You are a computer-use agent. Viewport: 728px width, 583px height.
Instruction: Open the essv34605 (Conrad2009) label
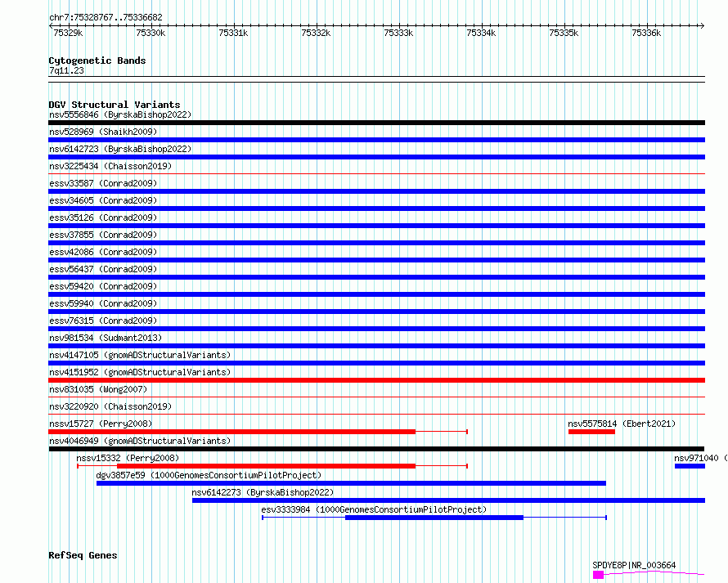point(103,200)
